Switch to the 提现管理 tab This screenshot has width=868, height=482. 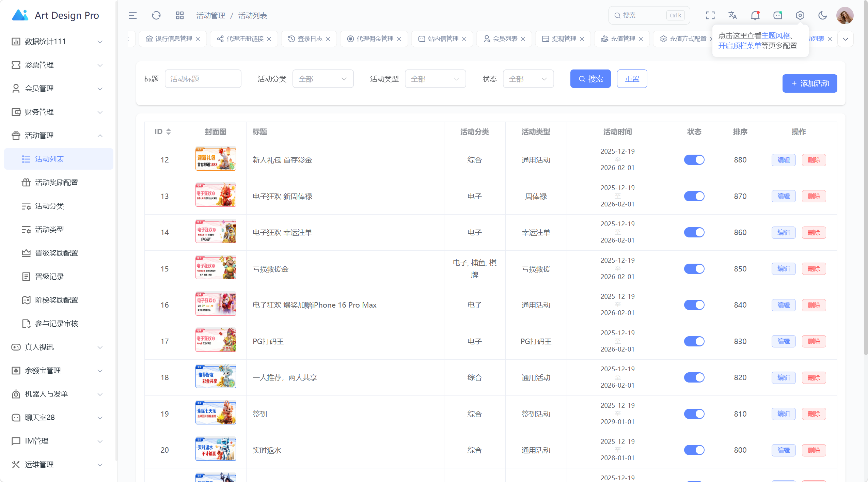point(563,39)
